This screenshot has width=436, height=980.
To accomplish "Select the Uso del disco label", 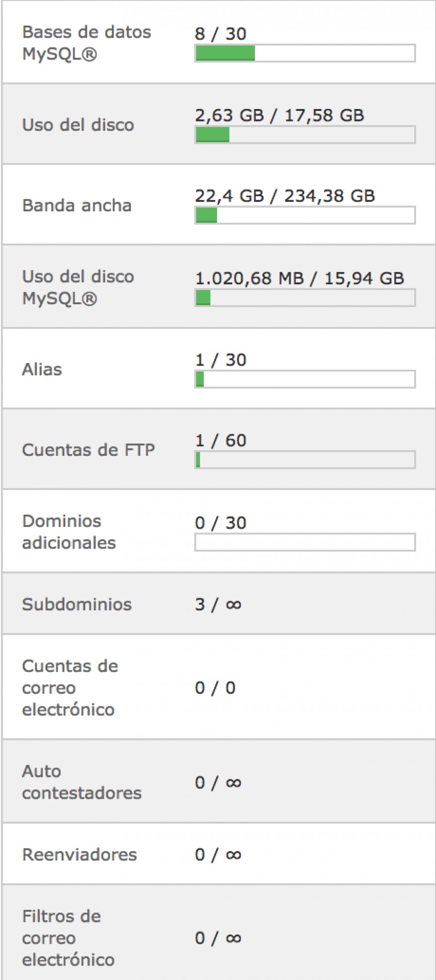I will pos(78,125).
